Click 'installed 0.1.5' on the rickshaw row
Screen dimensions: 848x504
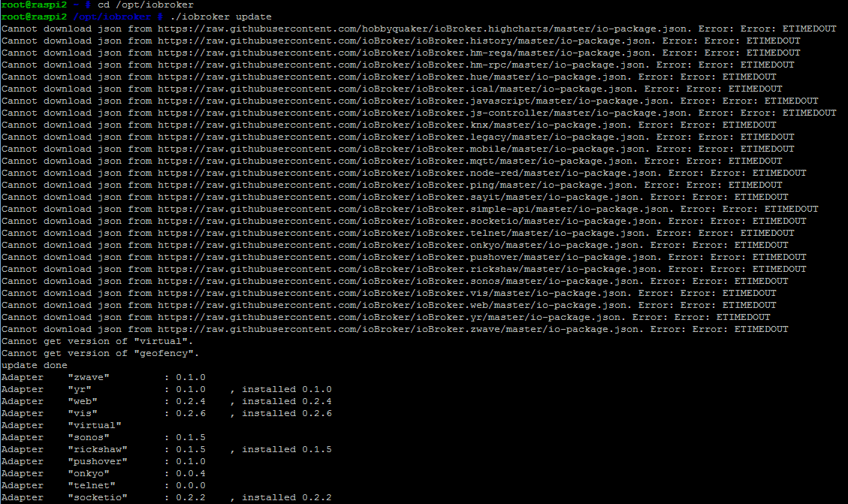[287, 449]
